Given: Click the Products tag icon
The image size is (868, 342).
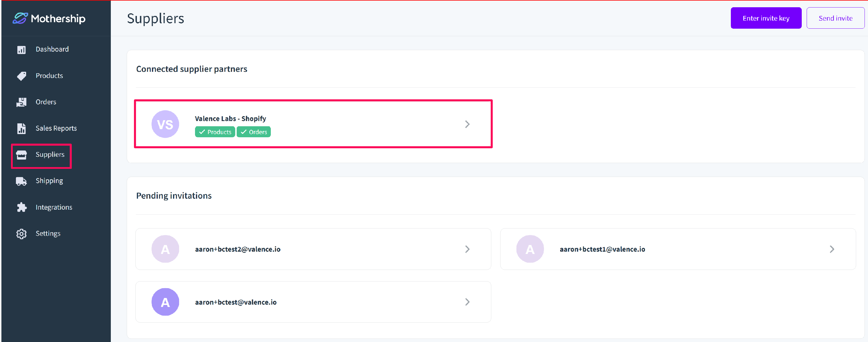Looking at the screenshot, I should [21, 76].
